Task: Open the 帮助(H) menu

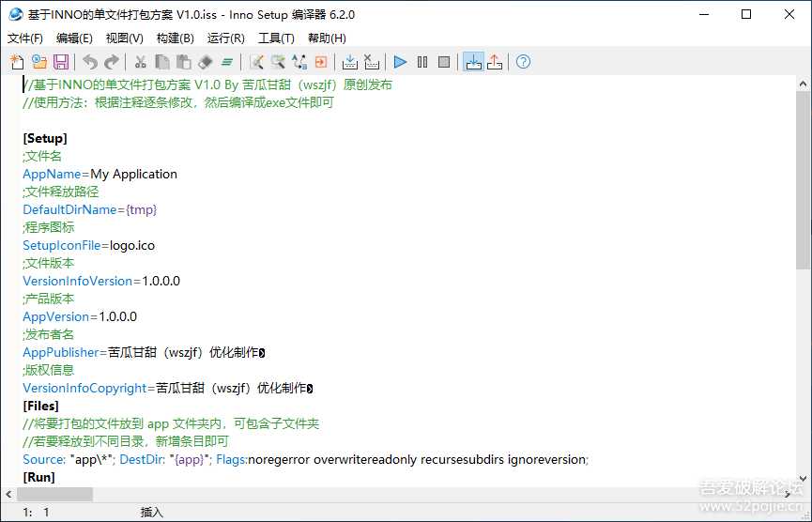Action: (327, 38)
